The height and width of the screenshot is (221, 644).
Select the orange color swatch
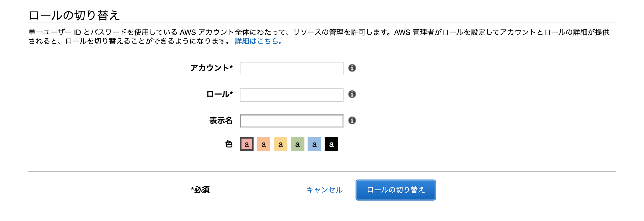click(x=263, y=144)
